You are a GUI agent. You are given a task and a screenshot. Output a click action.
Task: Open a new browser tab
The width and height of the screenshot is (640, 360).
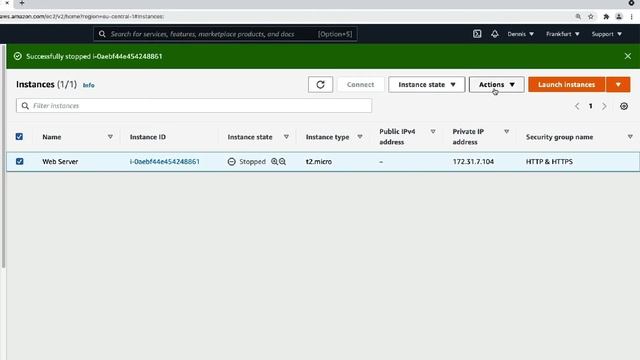pyautogui.click(x=22, y=3)
